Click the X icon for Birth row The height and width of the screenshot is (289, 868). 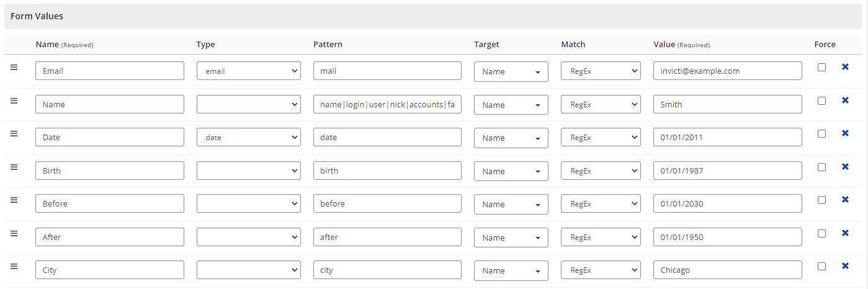tap(845, 167)
